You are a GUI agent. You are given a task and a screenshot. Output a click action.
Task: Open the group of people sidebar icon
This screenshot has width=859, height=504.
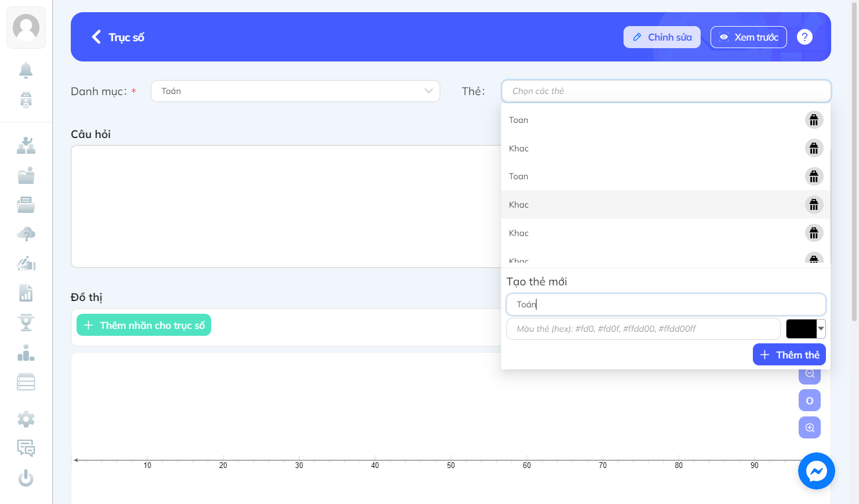click(26, 145)
